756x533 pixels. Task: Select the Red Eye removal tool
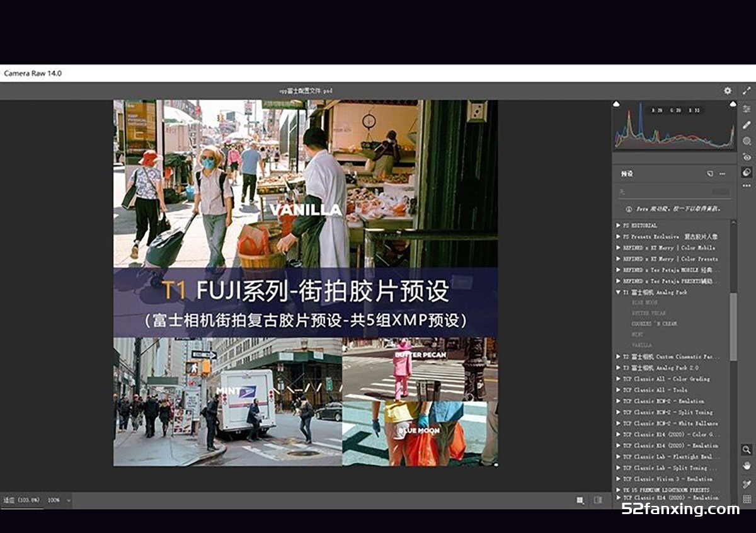(747, 157)
